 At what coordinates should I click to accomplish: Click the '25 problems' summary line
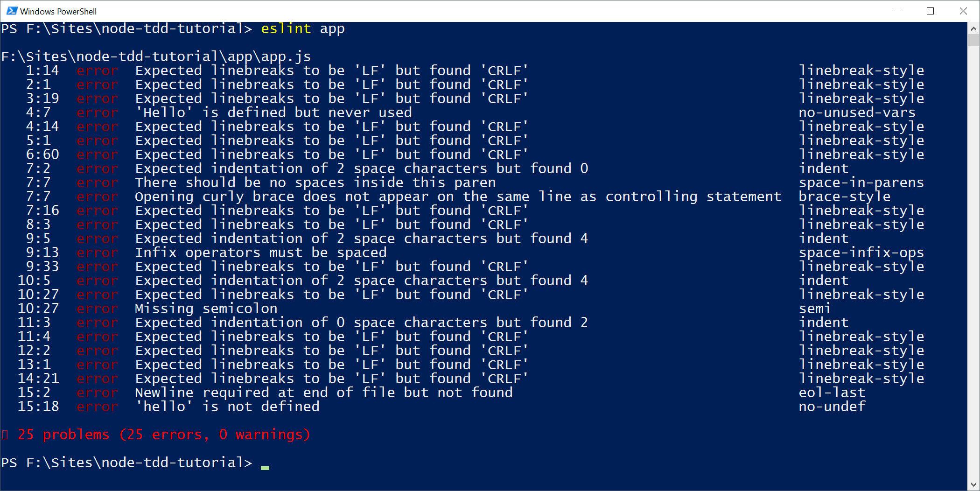(163, 435)
